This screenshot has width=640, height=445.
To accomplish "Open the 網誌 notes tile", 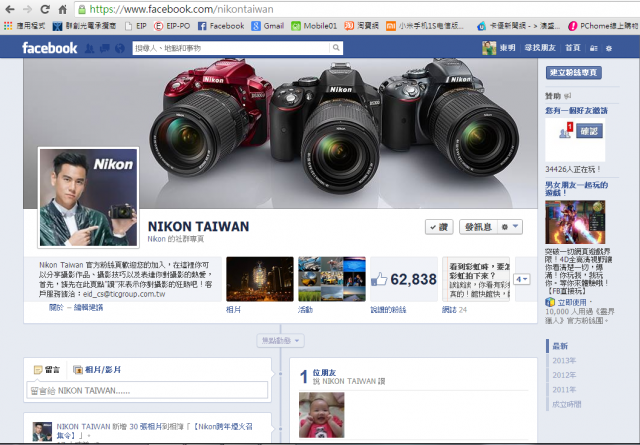I will [476, 279].
